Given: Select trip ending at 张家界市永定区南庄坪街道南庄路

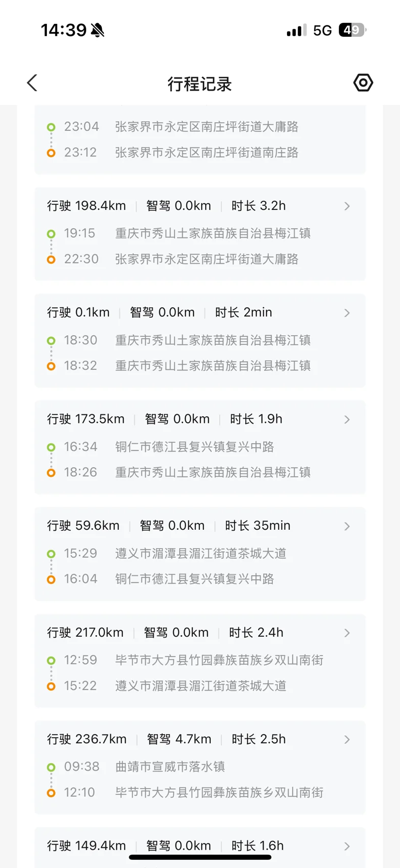Looking at the screenshot, I should [207, 152].
